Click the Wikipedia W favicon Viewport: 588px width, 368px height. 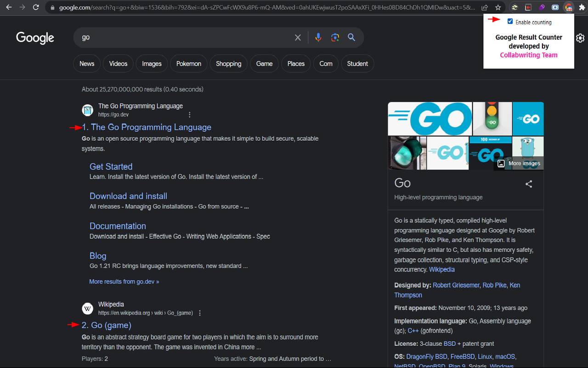[87, 308]
